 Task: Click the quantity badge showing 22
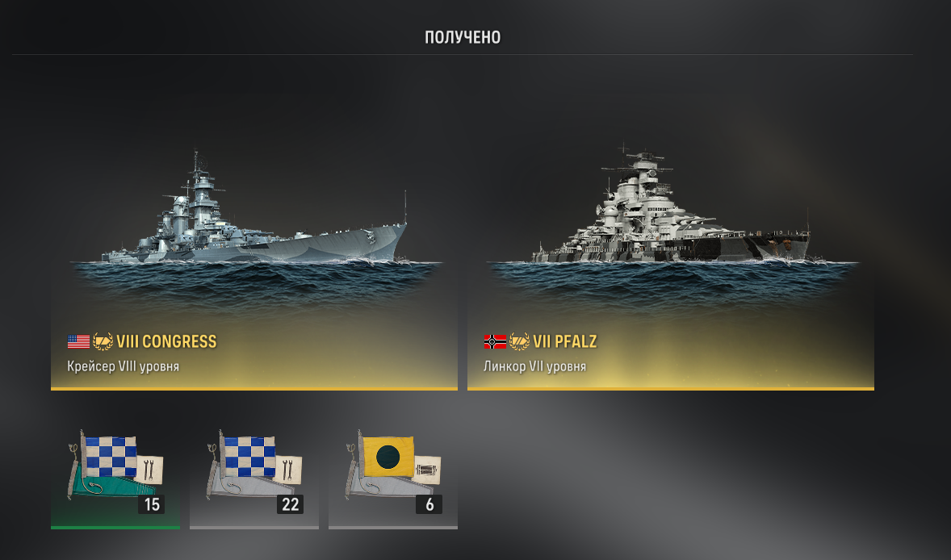[290, 504]
